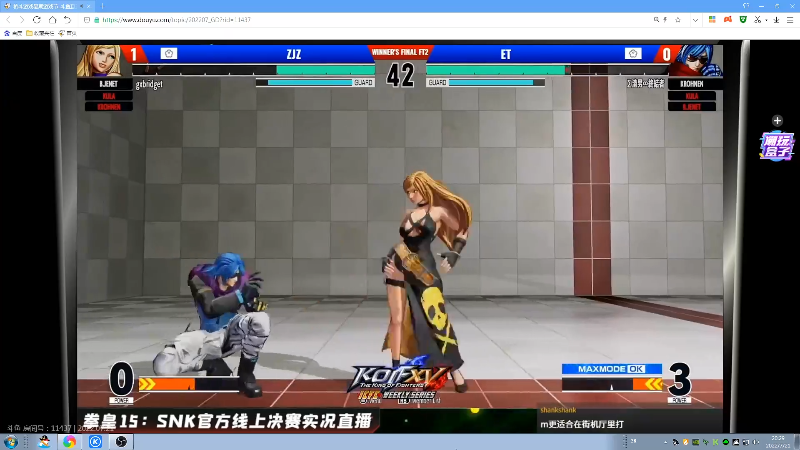The width and height of the screenshot is (800, 450).
Task: Open the third bookmark in the bookmarks bar
Action: [x=67, y=33]
